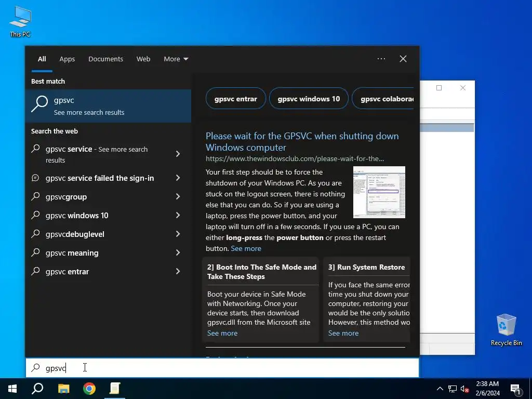
Task: Click 'See more' in Boot Into Safe Mode card
Action: point(222,333)
